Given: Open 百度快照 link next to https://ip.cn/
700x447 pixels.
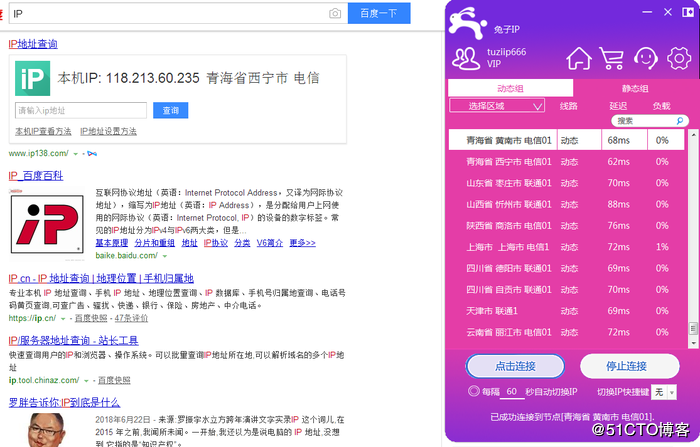Looking at the screenshot, I should 91,318.
